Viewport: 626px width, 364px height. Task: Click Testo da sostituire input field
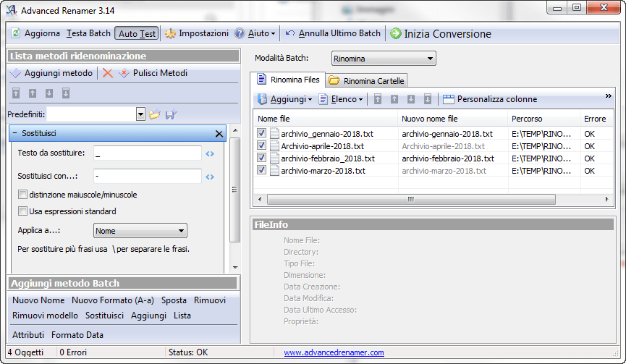148,153
